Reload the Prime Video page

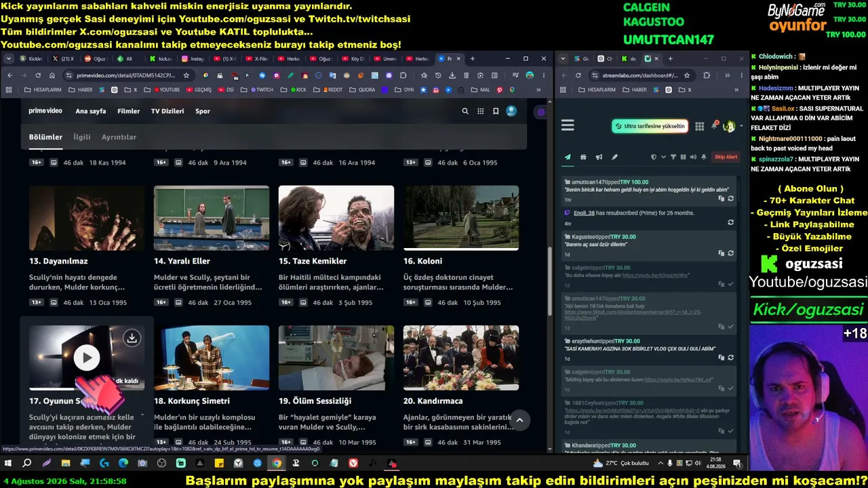pos(38,75)
